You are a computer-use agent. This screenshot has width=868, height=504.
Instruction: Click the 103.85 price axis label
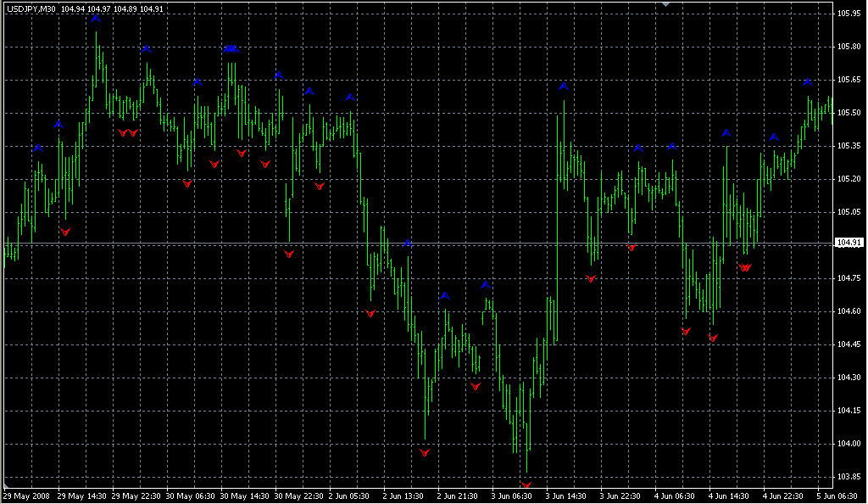pyautogui.click(x=849, y=477)
